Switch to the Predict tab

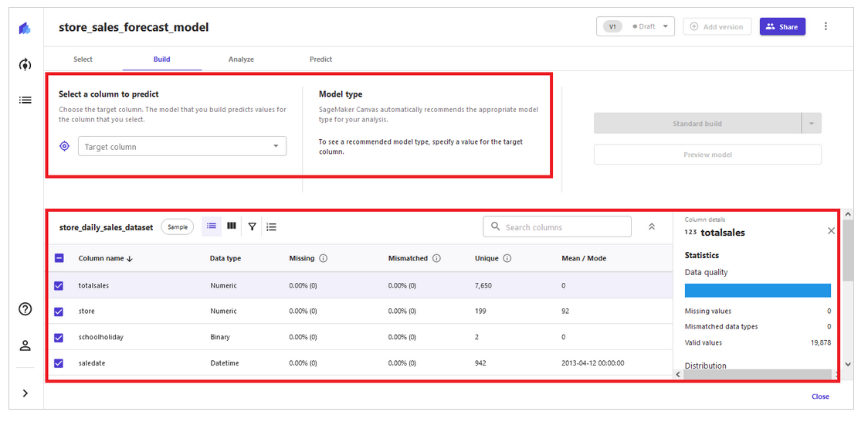point(320,60)
